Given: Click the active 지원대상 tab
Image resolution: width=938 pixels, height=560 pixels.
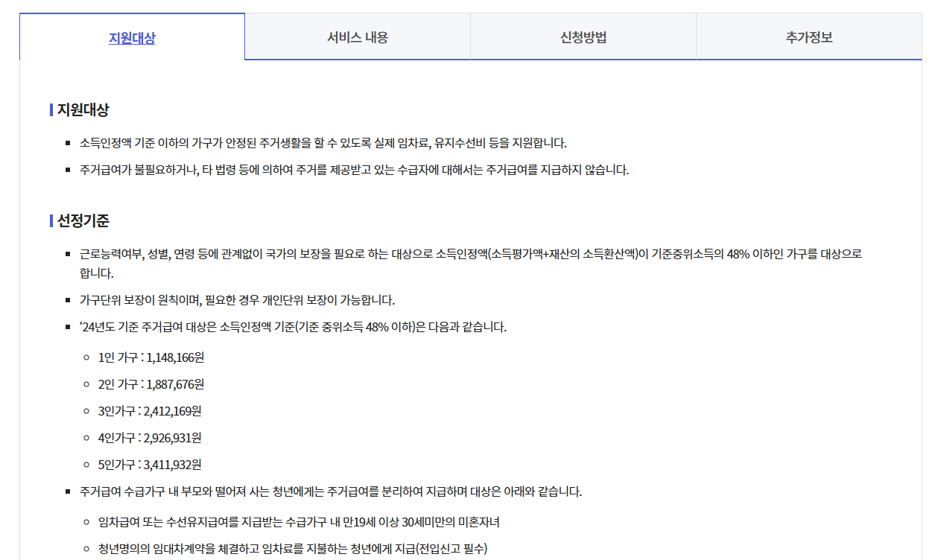Looking at the screenshot, I should [x=131, y=36].
